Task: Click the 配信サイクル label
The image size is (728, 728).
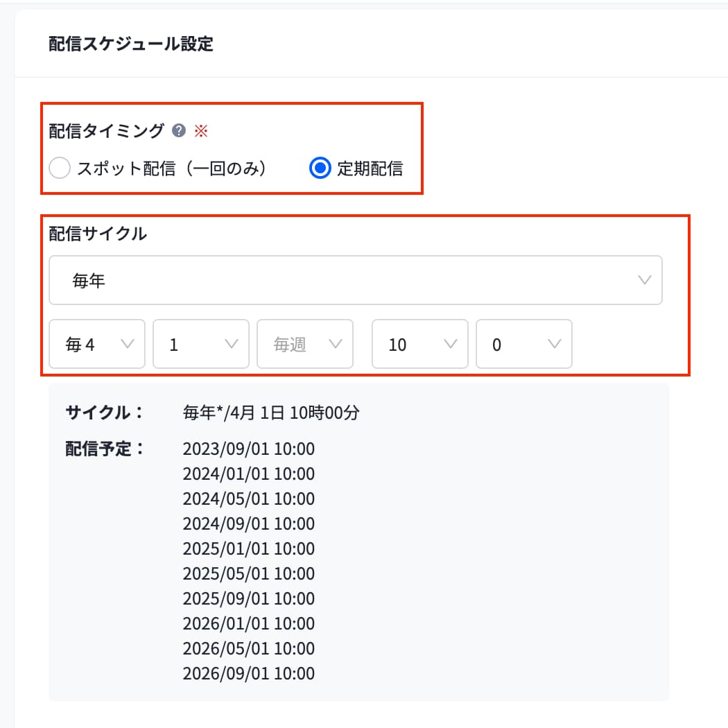Action: 98,234
